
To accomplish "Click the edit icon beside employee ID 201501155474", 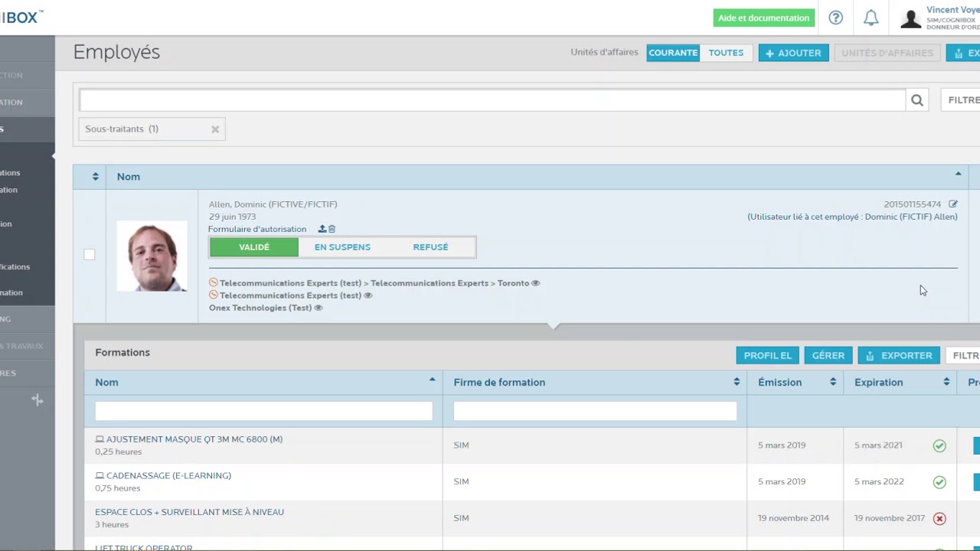I will coord(953,204).
